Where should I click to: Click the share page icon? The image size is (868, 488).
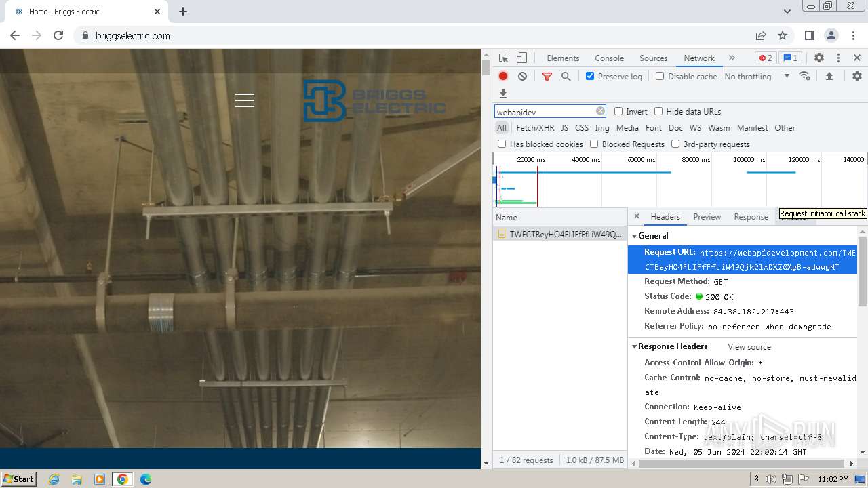point(761,35)
